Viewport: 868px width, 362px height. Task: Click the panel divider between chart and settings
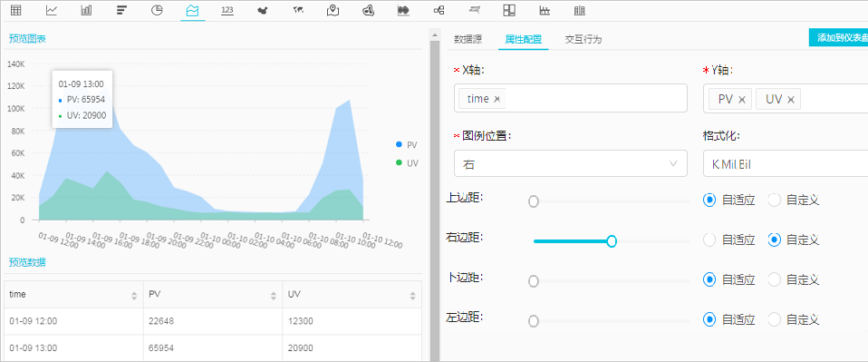pyautogui.click(x=435, y=194)
